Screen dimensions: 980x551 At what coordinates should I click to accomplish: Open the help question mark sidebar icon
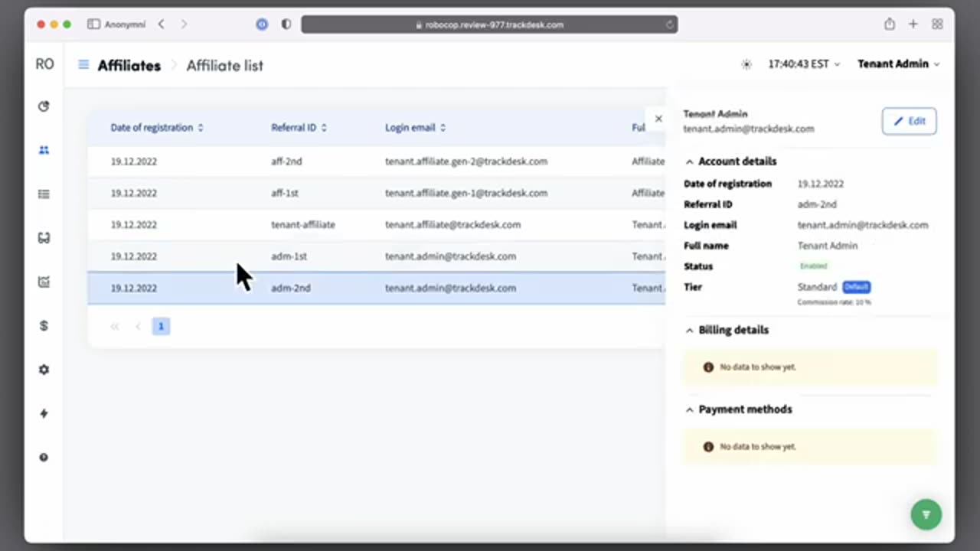(x=44, y=458)
